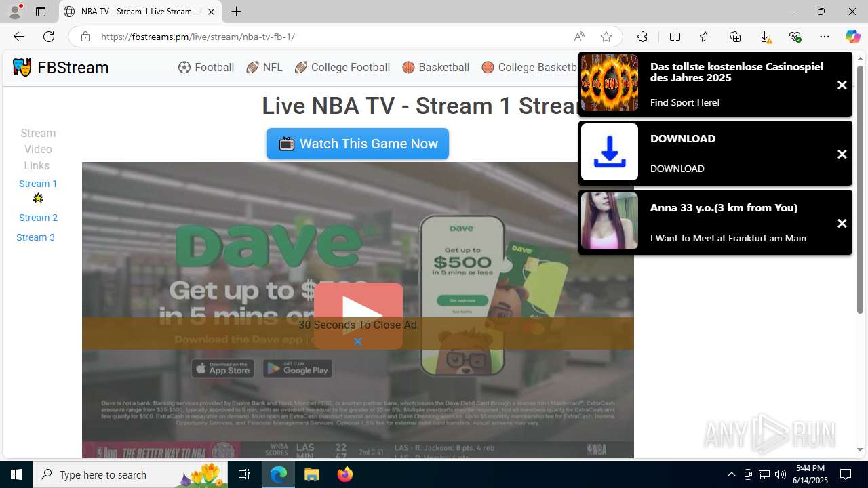The width and height of the screenshot is (868, 488).
Task: Select Stream 1 link
Action: pyautogui.click(x=38, y=184)
